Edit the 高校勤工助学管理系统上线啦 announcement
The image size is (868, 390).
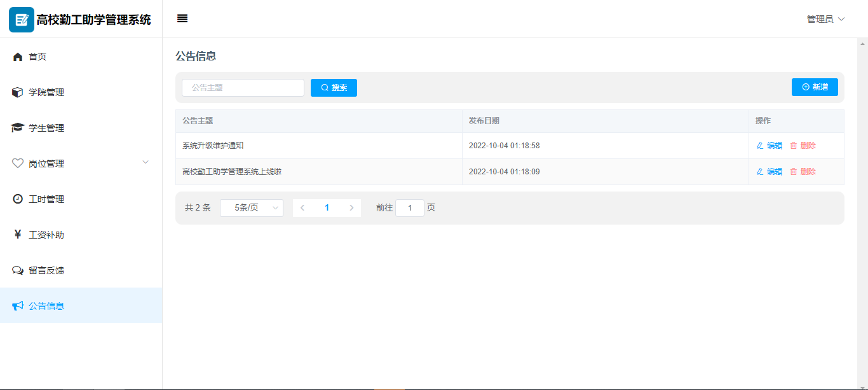770,172
